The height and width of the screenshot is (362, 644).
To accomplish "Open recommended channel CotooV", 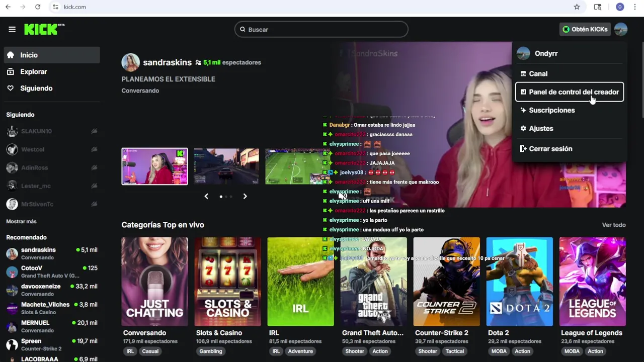I will pyautogui.click(x=52, y=271).
